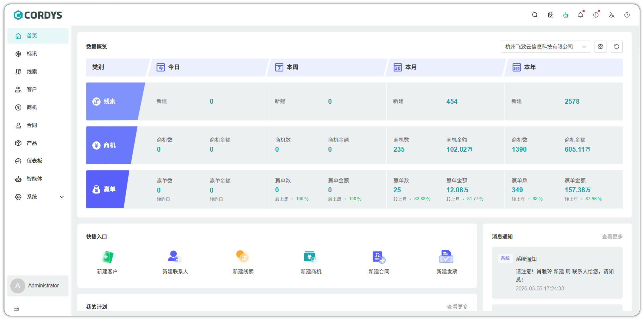Collapse the sidebar with bottom toggle icon
644x320 pixels.
tap(16, 309)
